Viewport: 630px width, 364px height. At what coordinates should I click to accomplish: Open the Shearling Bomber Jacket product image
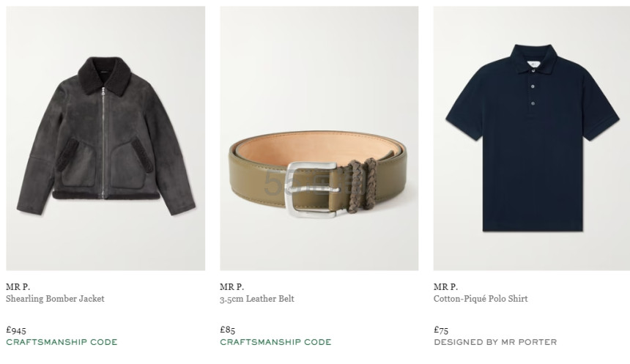coord(105,138)
